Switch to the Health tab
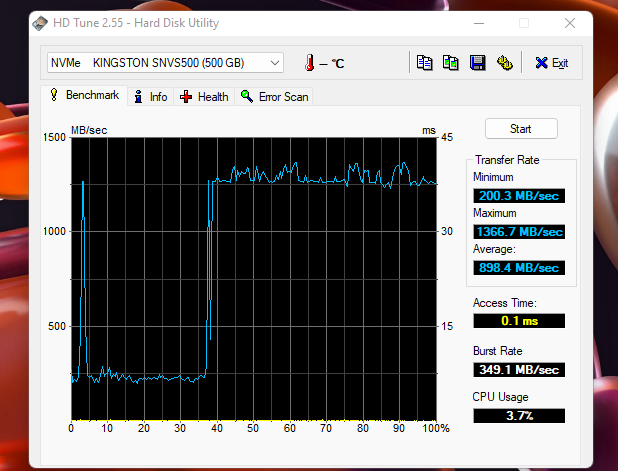 tap(204, 97)
